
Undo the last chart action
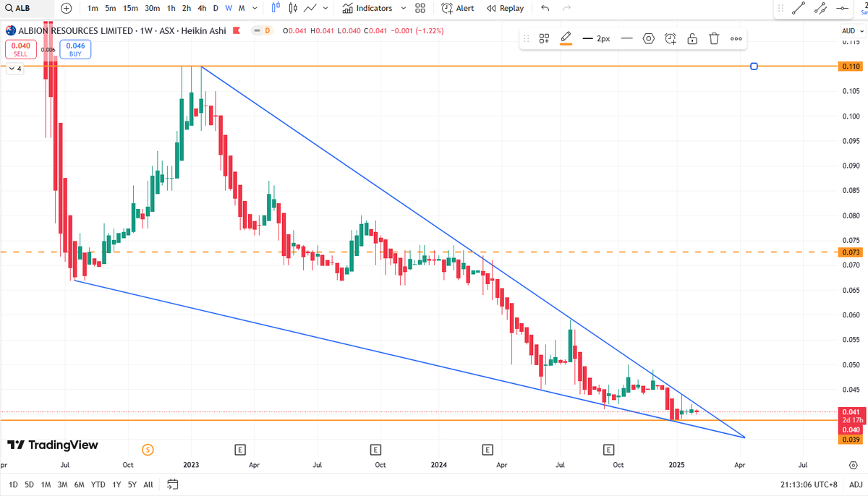[545, 8]
